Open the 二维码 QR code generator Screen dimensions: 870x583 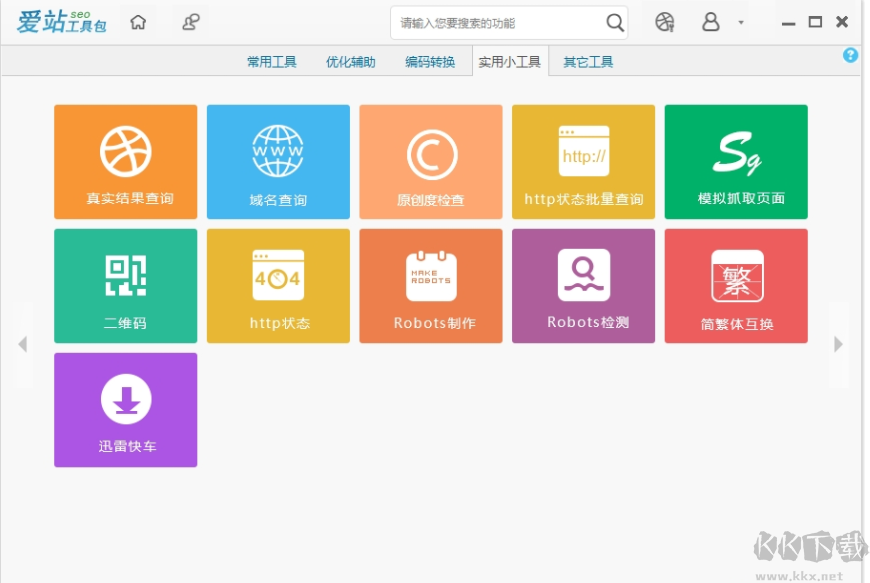click(x=125, y=285)
